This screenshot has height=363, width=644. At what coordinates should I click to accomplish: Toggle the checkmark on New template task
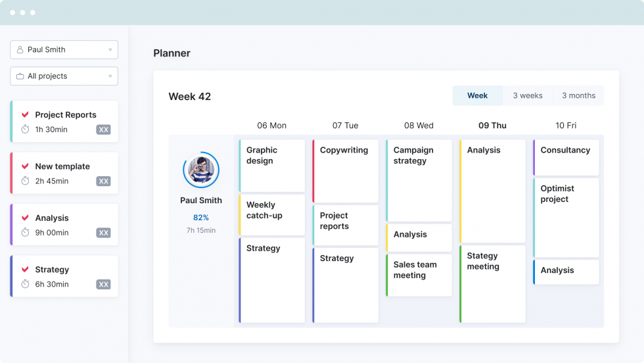point(26,166)
